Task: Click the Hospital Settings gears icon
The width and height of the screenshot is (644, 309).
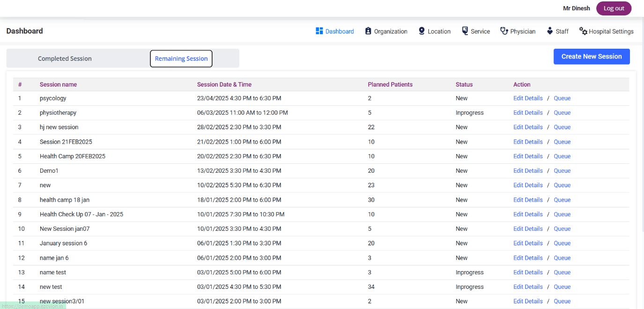Action: [583, 31]
